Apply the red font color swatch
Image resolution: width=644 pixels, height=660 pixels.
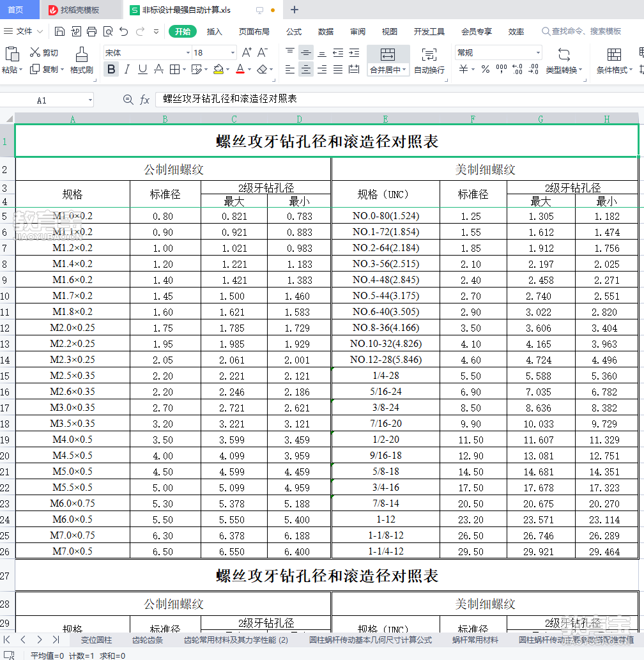[x=240, y=69]
